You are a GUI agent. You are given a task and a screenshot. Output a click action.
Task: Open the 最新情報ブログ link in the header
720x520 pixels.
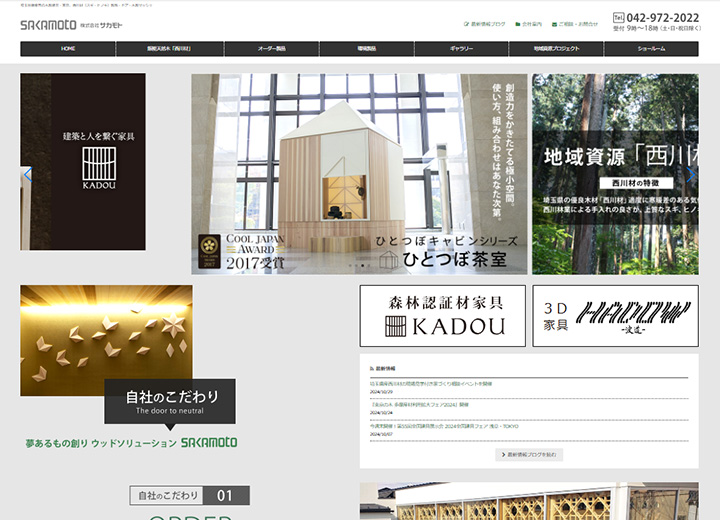coord(484,24)
